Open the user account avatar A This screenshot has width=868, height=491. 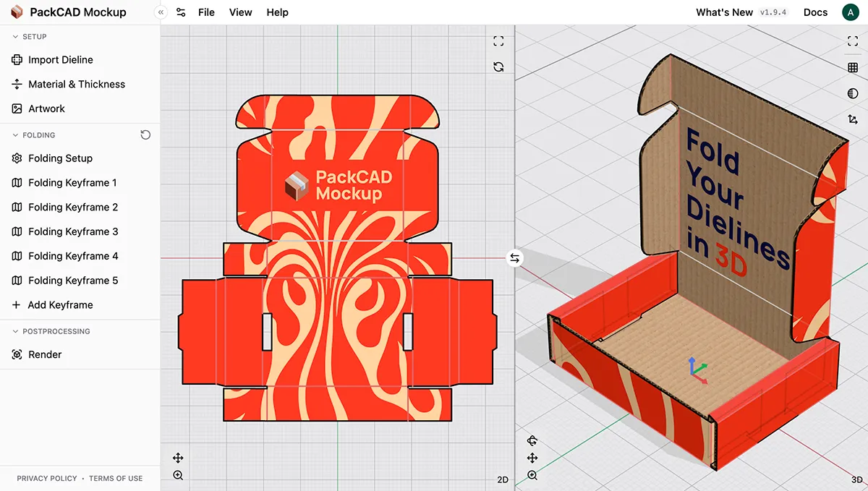849,12
